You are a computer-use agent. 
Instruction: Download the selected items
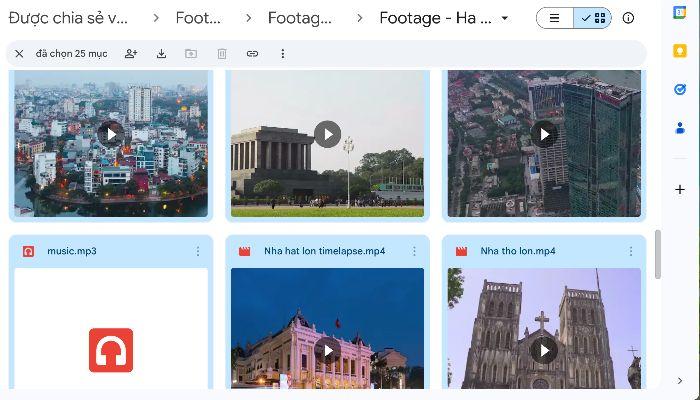(162, 54)
